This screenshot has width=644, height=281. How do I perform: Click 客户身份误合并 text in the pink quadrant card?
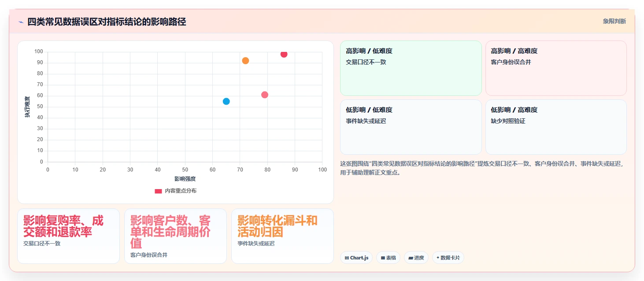point(511,62)
